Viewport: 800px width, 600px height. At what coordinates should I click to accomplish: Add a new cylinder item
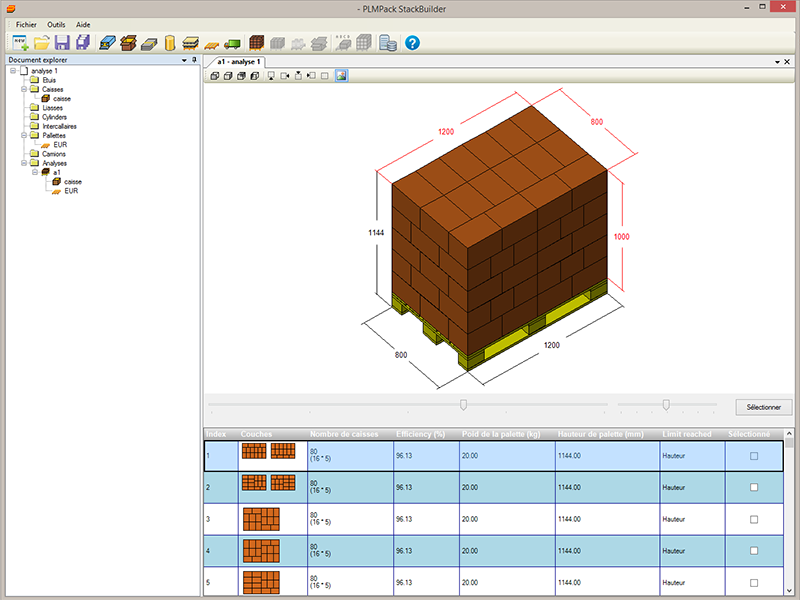pyautogui.click(x=170, y=43)
